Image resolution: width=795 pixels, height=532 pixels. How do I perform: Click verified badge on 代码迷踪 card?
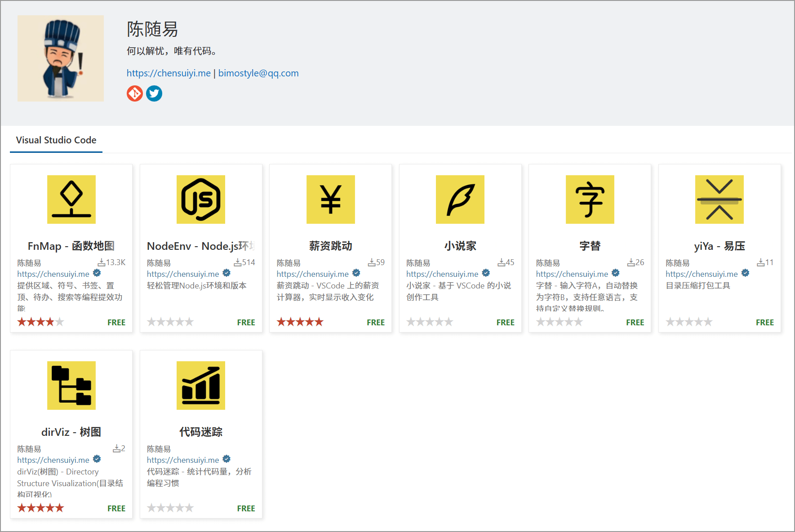[227, 459]
